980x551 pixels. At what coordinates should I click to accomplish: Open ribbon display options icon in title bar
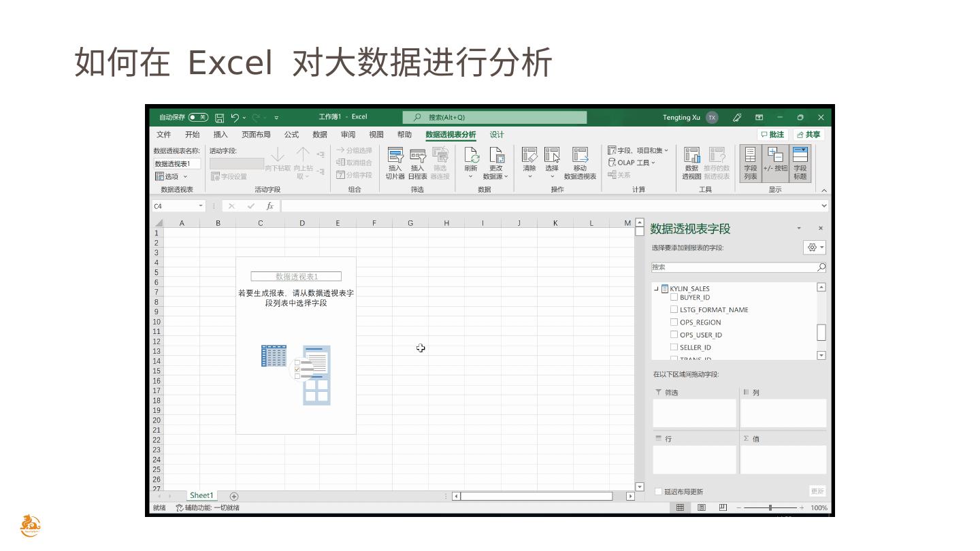tap(759, 117)
